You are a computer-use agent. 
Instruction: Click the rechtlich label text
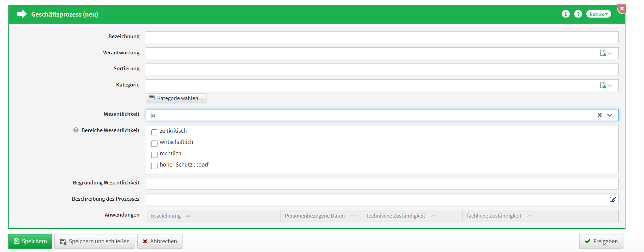coord(170,153)
